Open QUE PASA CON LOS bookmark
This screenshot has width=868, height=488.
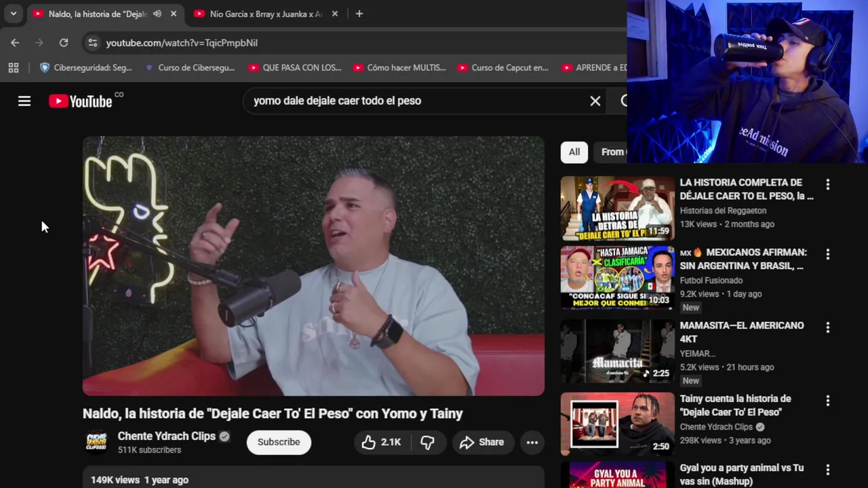click(x=295, y=68)
